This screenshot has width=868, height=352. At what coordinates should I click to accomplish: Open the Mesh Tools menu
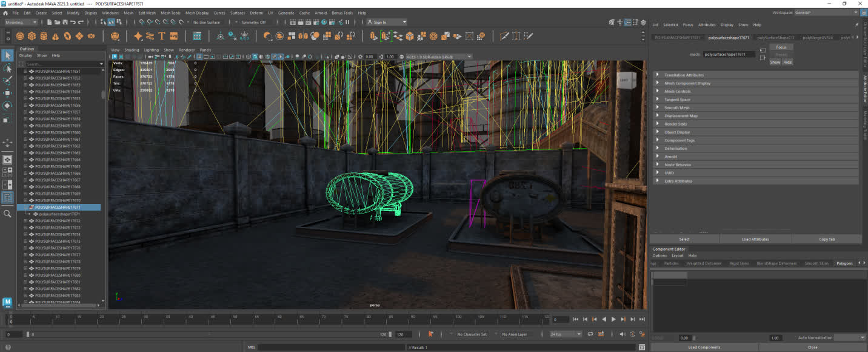pos(170,13)
